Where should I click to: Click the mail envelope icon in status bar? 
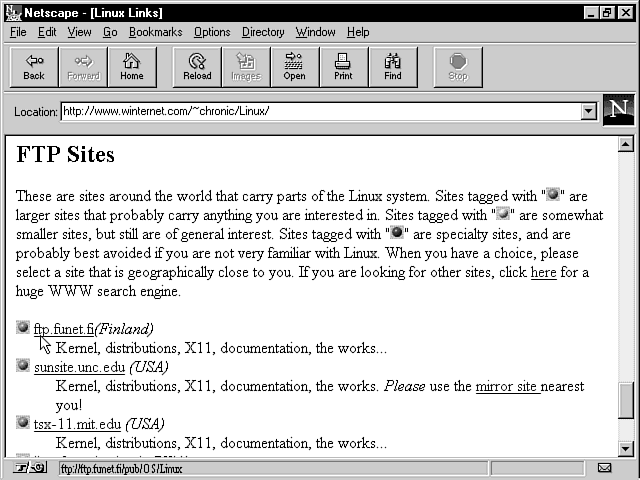(604, 468)
